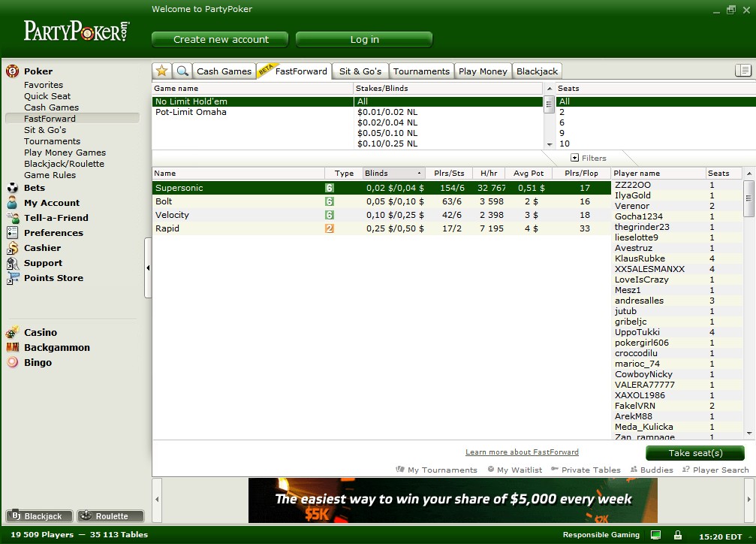This screenshot has width=756, height=544.
Task: Show previous banner with left arrow
Action: pos(157,500)
